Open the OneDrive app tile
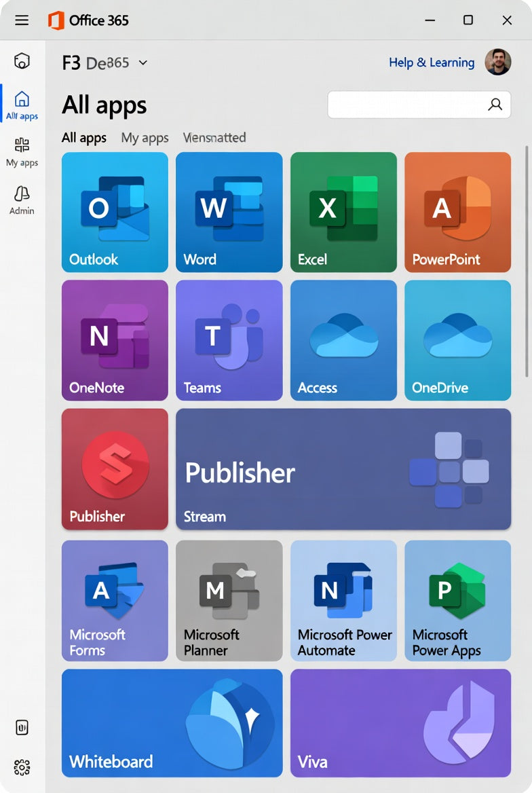This screenshot has width=532, height=793. point(457,340)
